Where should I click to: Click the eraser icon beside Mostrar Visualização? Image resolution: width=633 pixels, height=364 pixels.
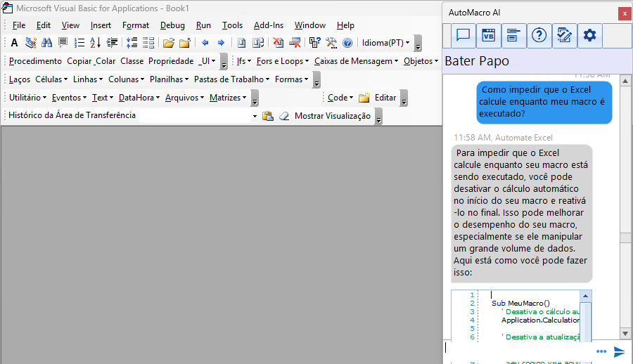coord(284,116)
